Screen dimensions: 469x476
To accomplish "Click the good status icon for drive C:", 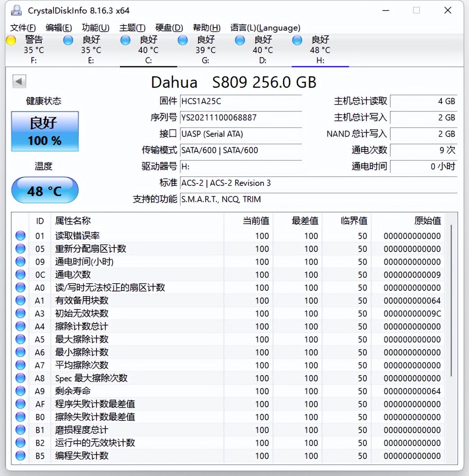I will click(x=125, y=40).
